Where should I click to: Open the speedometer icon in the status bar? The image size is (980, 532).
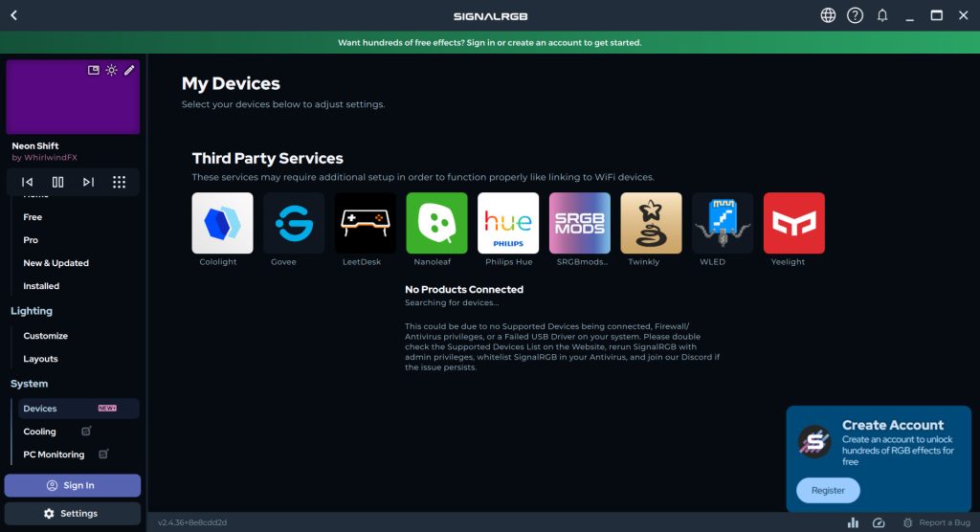coord(879,522)
